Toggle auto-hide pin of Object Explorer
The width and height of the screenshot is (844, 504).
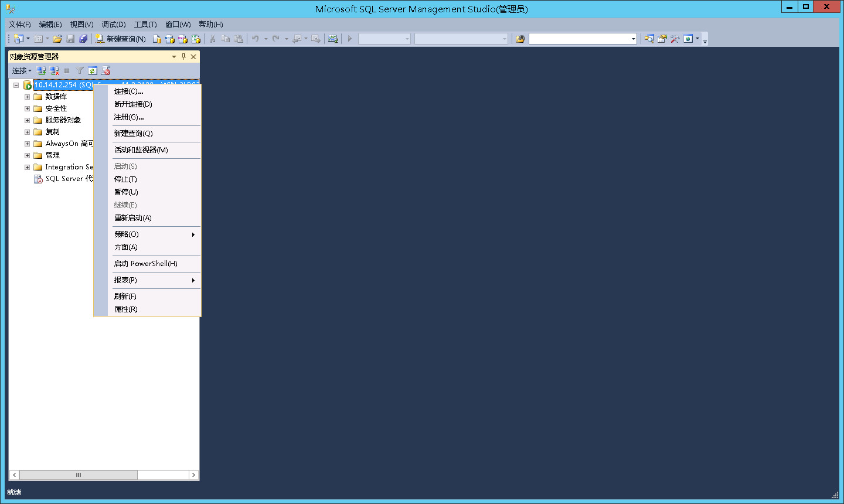point(183,57)
